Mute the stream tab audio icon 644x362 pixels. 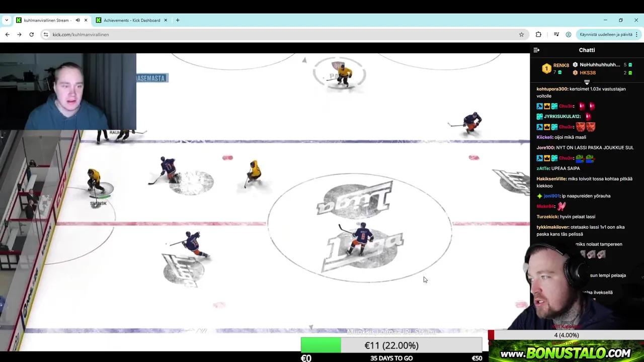pyautogui.click(x=77, y=20)
